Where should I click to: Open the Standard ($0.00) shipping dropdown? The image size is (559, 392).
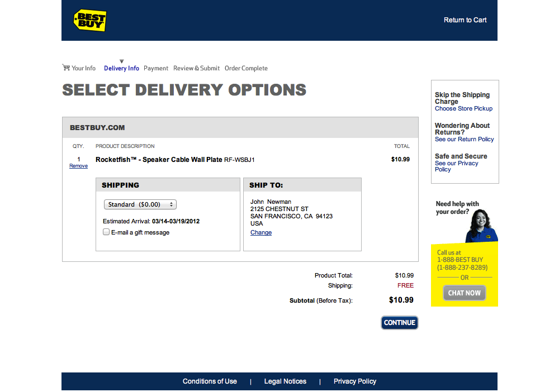pyautogui.click(x=140, y=204)
